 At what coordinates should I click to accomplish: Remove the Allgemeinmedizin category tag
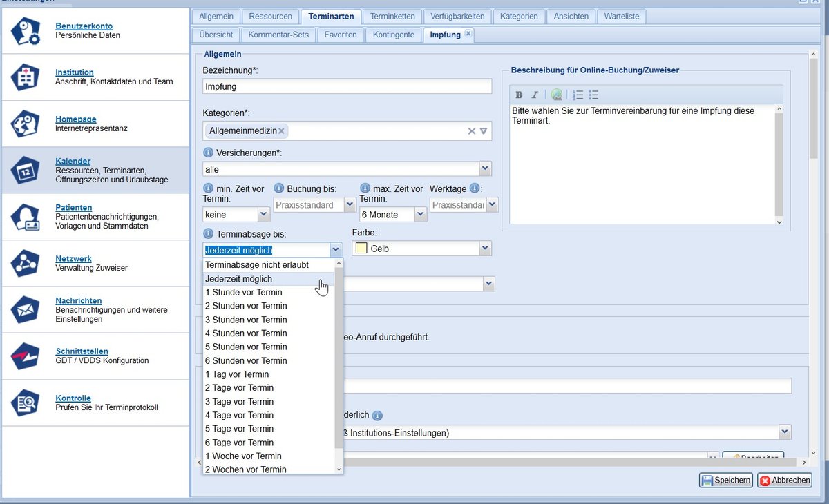coord(282,130)
